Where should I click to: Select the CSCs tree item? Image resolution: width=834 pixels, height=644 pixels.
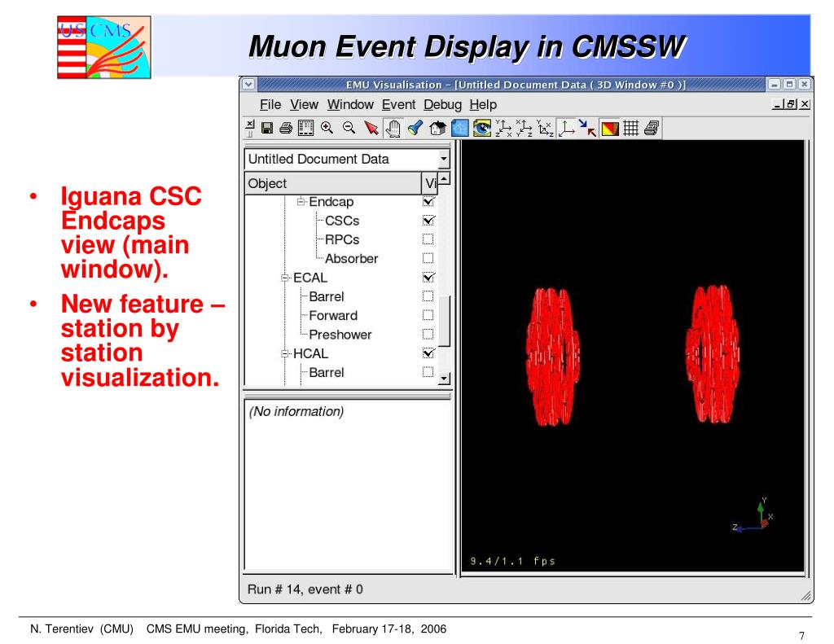click(342, 221)
